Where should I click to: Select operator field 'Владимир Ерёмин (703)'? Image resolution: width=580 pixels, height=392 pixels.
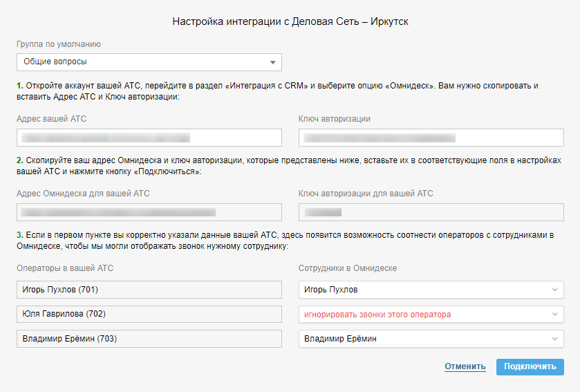point(149,339)
